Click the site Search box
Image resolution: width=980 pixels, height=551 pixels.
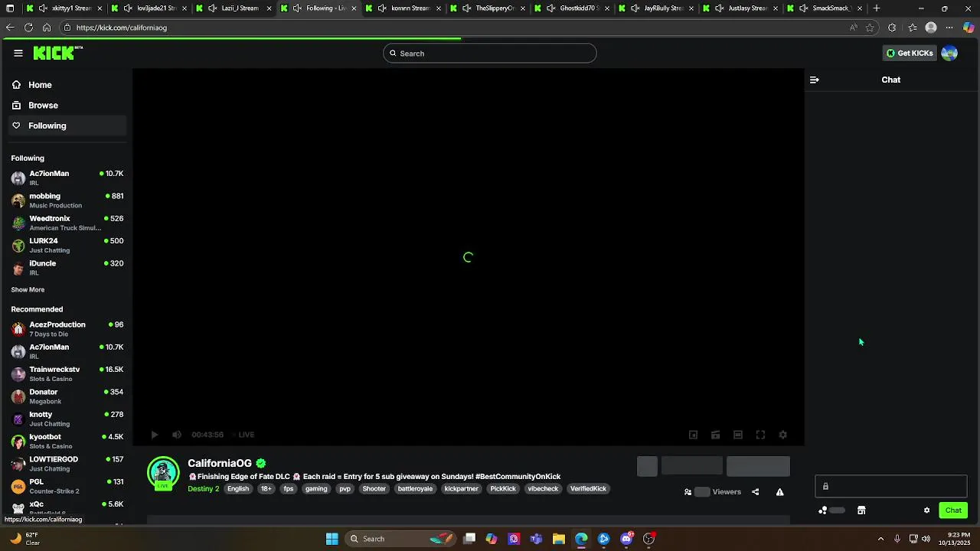(490, 54)
